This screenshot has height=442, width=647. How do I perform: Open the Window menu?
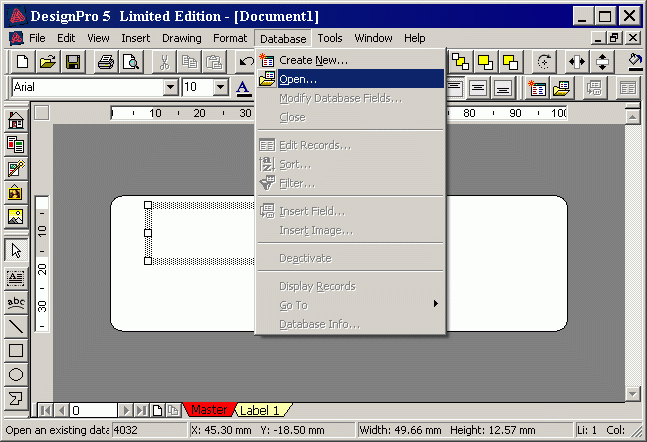[373, 38]
